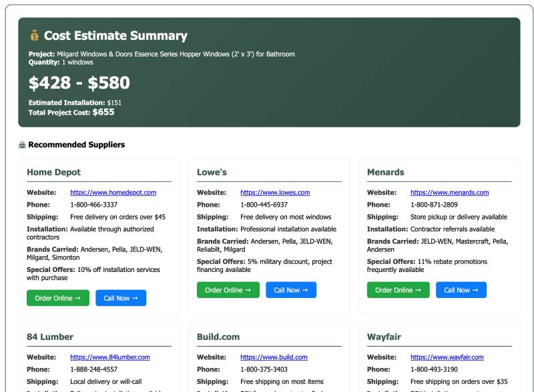534x392 pixels.
Task: Click Call Now in Lowe's card
Action: [291, 290]
